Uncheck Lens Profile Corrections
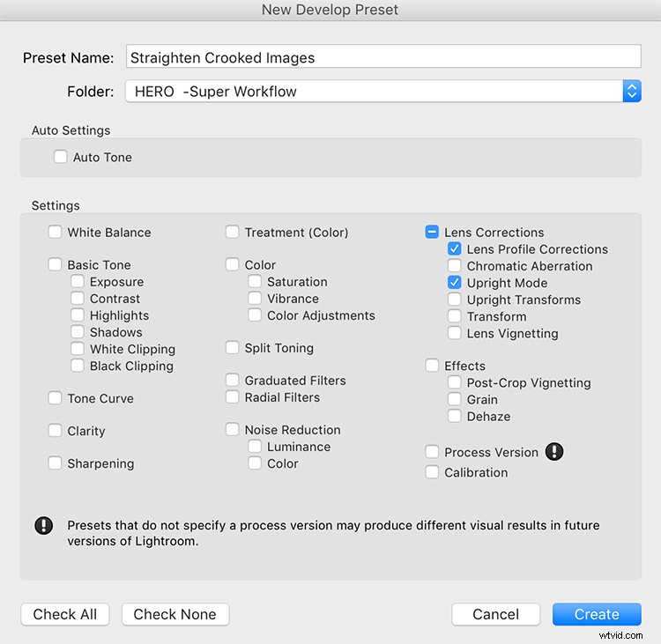661x644 pixels. pos(454,248)
